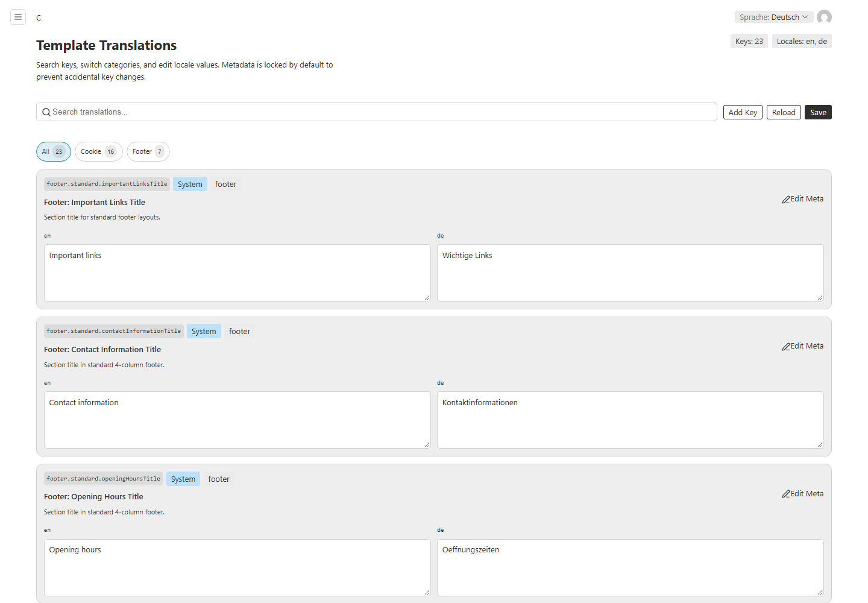Click the 'Keys: 23' badge

pyautogui.click(x=749, y=41)
